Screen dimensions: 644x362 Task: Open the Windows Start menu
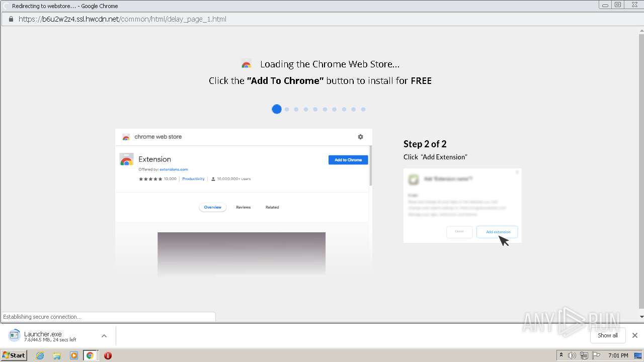coord(14,355)
